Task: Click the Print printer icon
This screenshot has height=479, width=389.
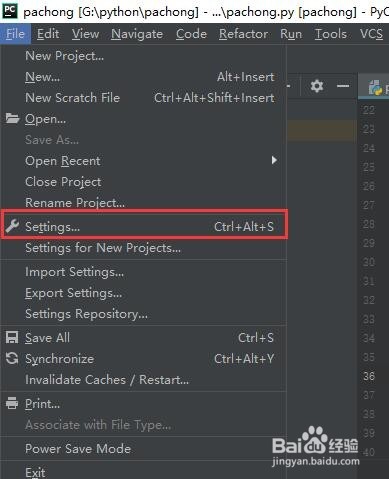Action: pos(12,403)
